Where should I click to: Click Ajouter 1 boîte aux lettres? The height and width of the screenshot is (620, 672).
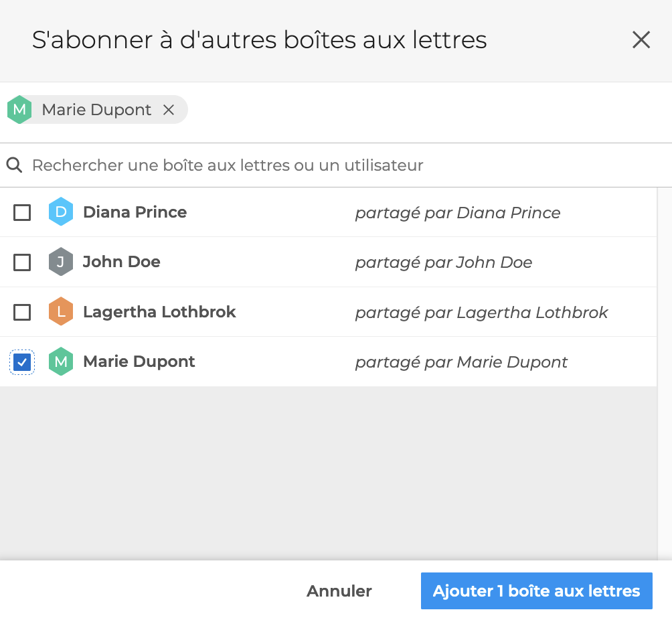pyautogui.click(x=536, y=591)
